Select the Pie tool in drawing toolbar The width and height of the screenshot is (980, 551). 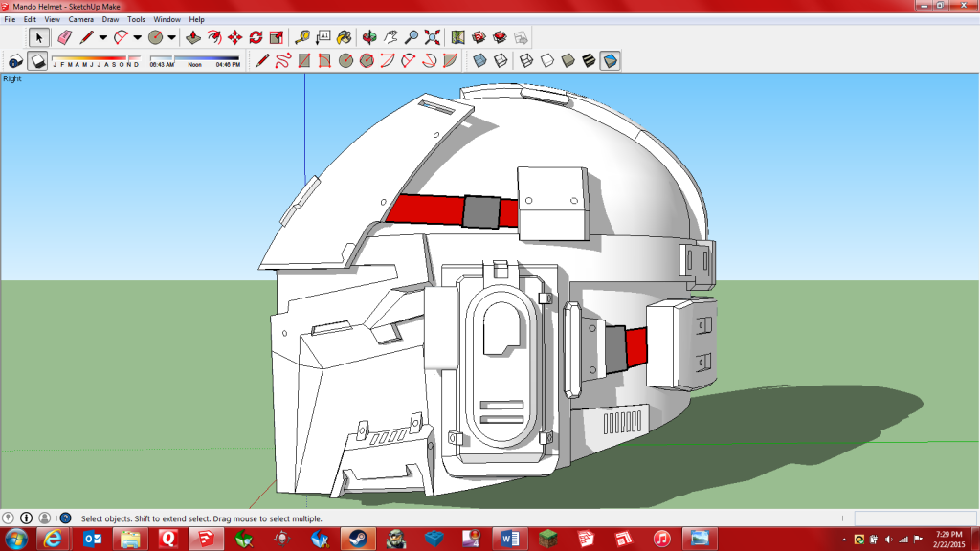(450, 60)
